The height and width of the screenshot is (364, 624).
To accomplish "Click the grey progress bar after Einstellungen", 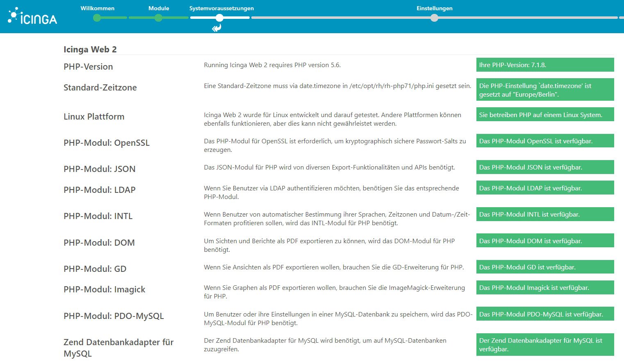I will coord(533,18).
